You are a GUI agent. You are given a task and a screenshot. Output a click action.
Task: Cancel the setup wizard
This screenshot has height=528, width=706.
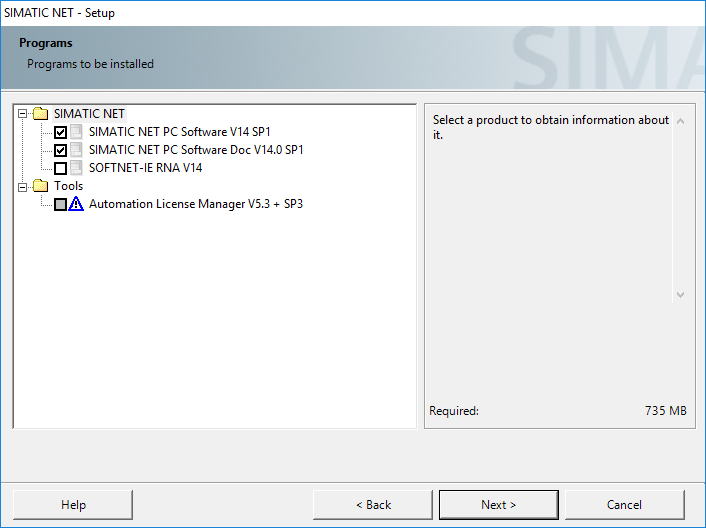pos(624,505)
